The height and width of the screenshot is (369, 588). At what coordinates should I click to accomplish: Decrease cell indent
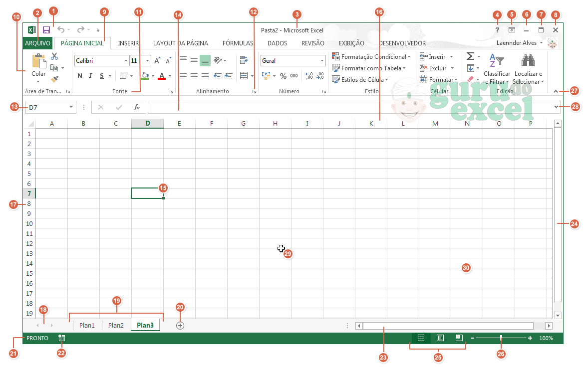(218, 76)
